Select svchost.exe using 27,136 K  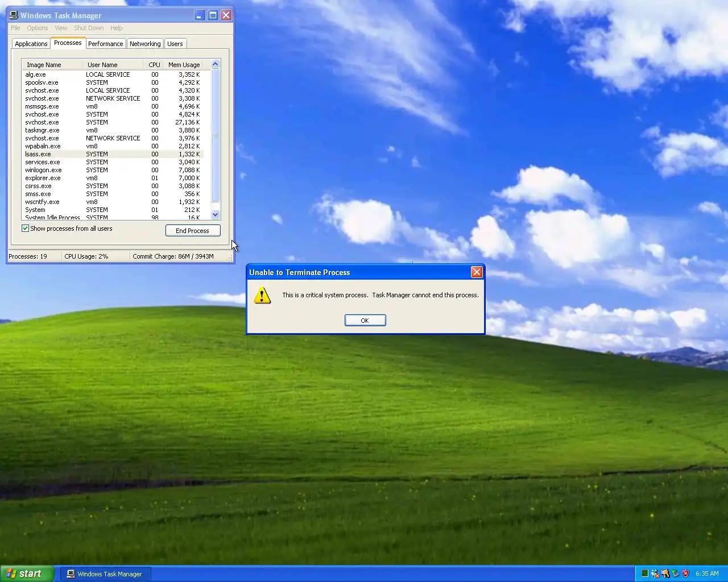point(113,122)
